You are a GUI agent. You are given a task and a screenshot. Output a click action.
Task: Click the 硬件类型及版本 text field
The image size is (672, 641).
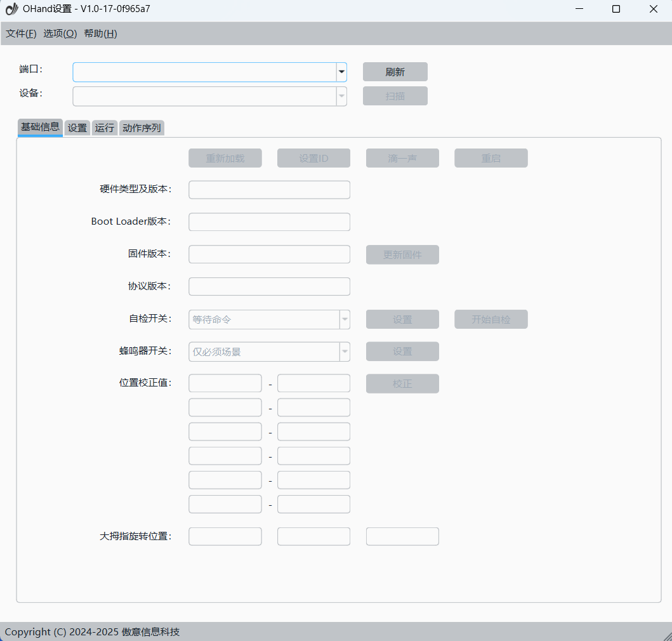click(x=269, y=190)
